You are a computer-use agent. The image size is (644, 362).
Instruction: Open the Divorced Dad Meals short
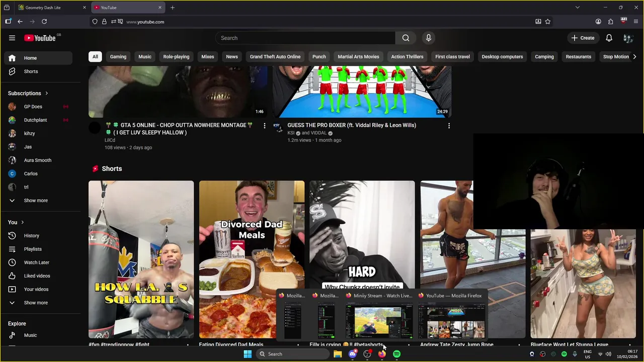coord(252,259)
